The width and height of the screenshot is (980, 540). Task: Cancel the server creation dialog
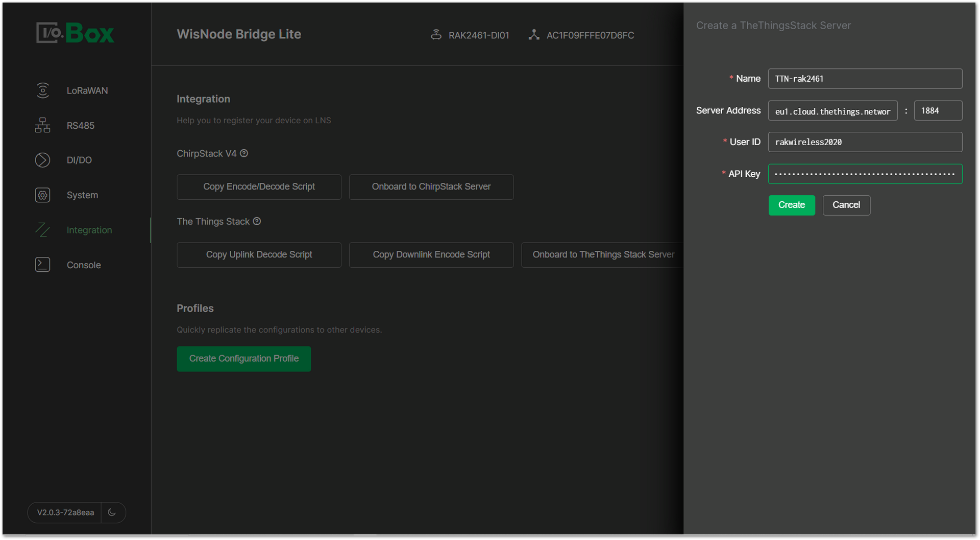coord(846,205)
